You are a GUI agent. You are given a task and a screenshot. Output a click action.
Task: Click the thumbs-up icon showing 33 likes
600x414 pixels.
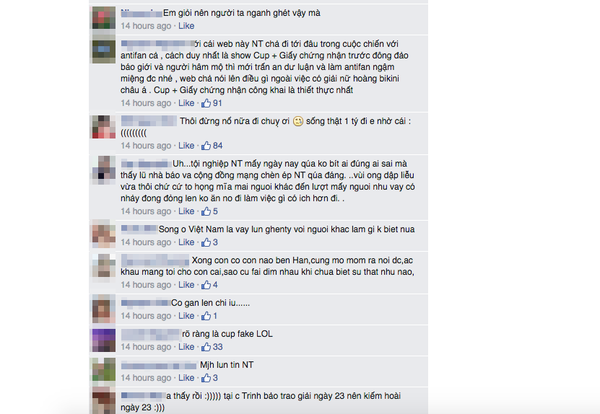coord(206,347)
